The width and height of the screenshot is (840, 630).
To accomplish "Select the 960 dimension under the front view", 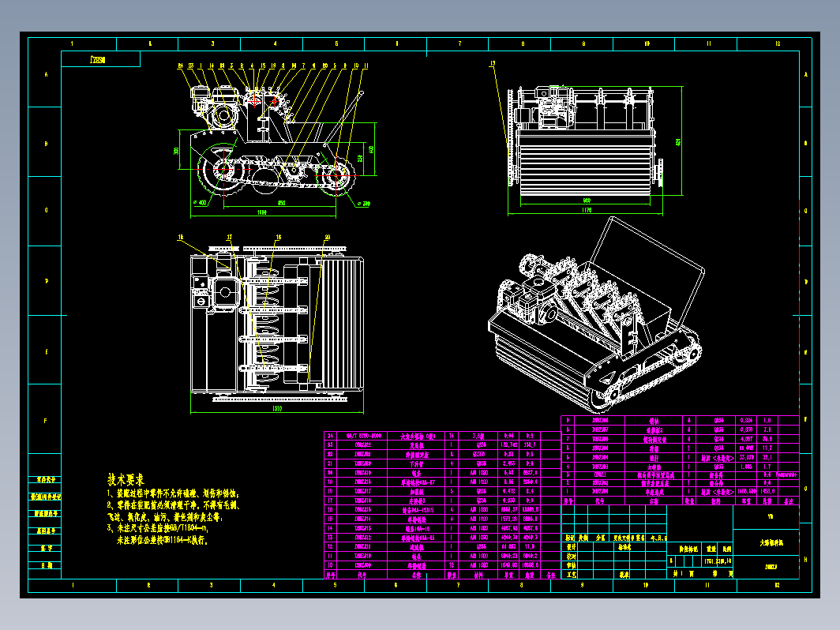I will [587, 201].
